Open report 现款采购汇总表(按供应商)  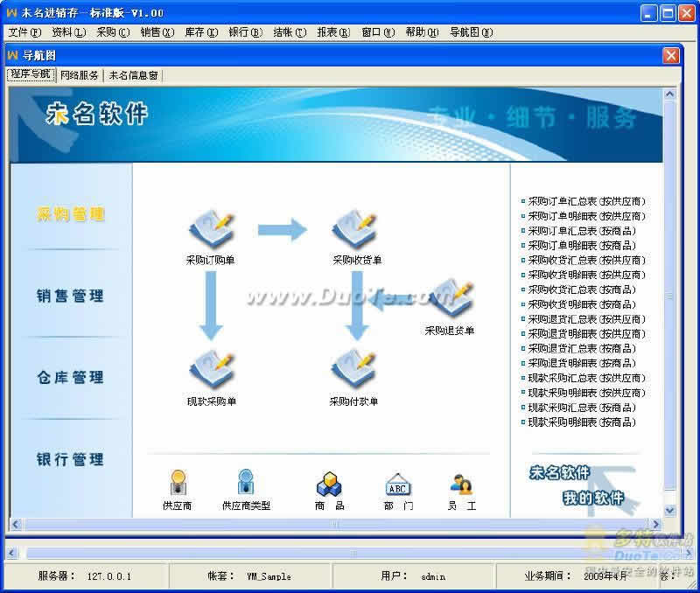click(586, 379)
